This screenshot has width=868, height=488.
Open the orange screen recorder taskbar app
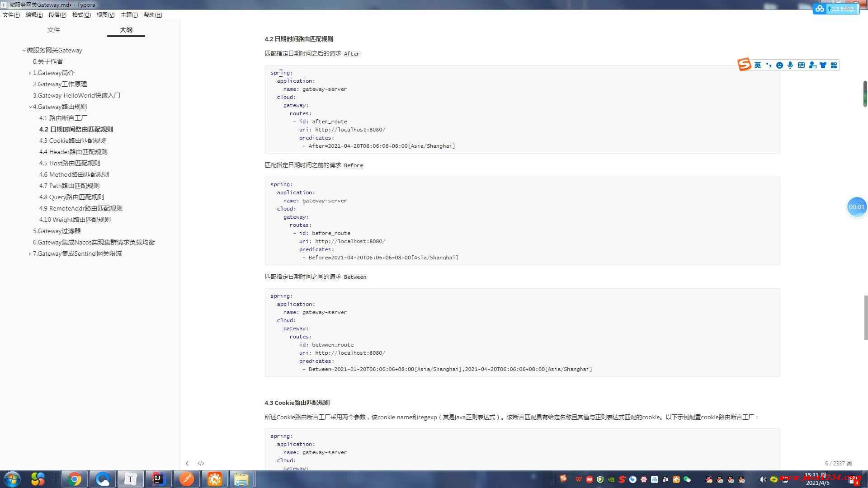click(x=214, y=479)
